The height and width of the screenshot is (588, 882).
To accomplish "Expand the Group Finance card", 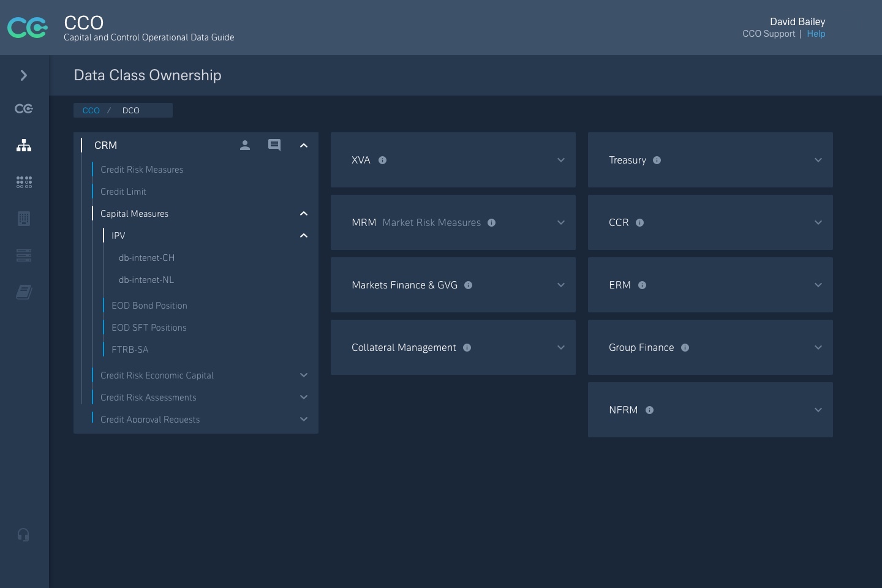I will pyautogui.click(x=818, y=348).
